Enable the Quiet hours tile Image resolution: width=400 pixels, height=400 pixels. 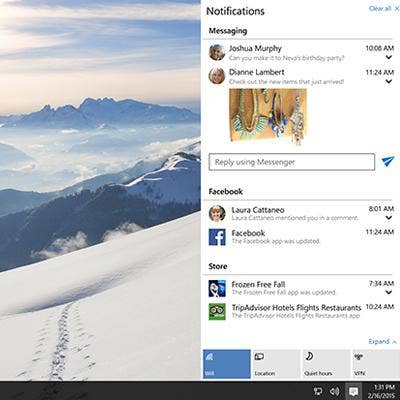pos(326,364)
